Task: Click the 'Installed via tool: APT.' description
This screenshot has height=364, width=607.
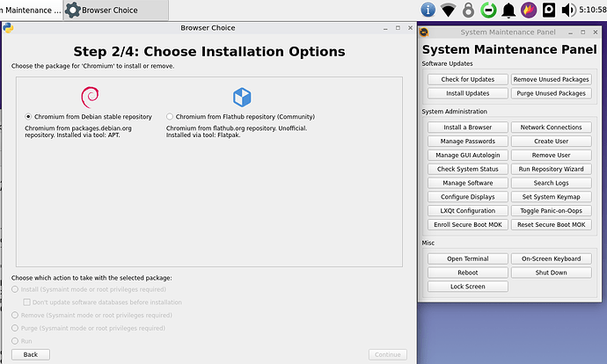Action: pos(88,135)
